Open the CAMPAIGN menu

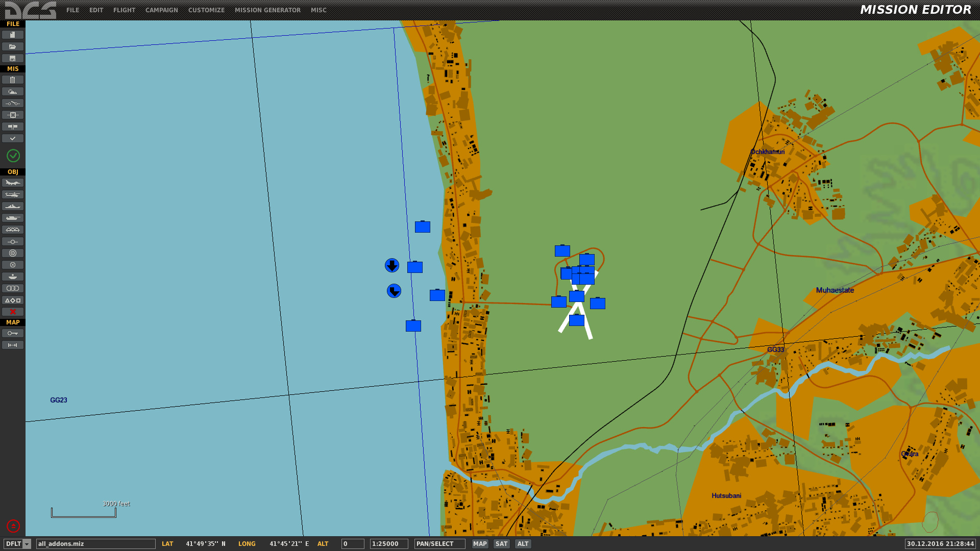(x=161, y=10)
